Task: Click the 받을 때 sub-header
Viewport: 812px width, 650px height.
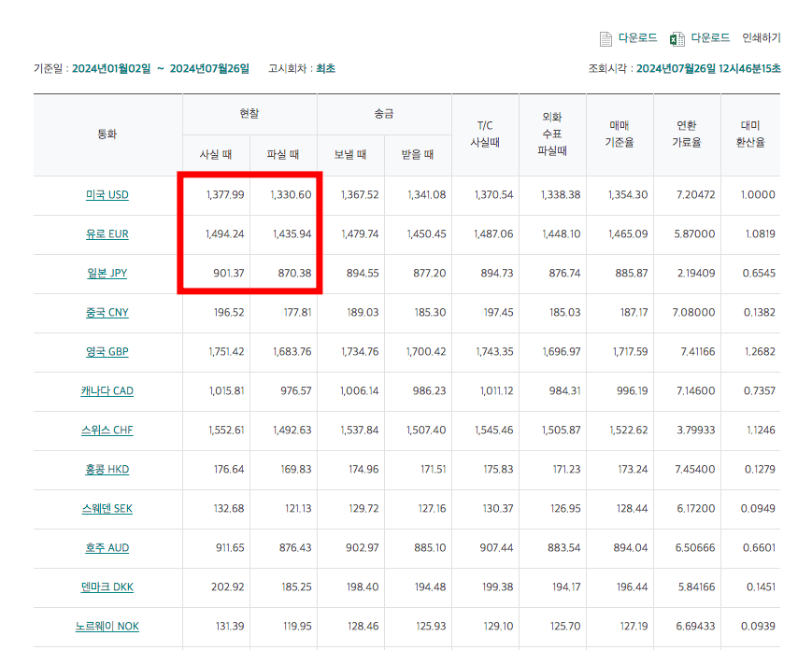Action: pos(418,155)
